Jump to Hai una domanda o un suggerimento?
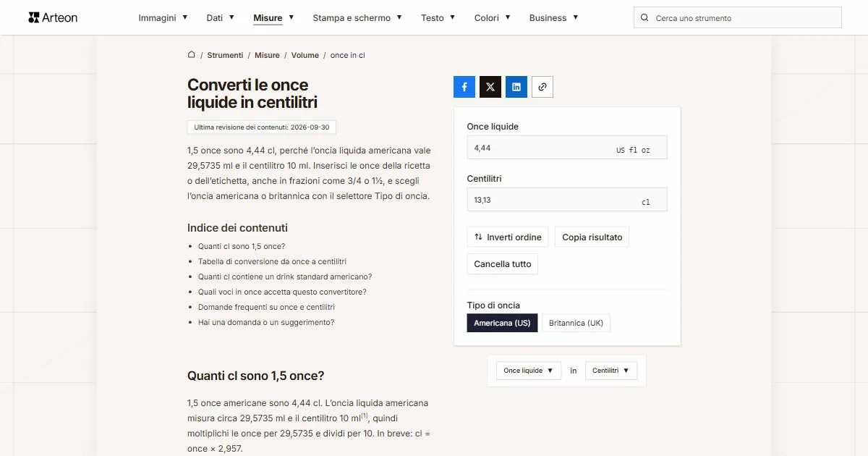The width and height of the screenshot is (868, 456). click(266, 322)
